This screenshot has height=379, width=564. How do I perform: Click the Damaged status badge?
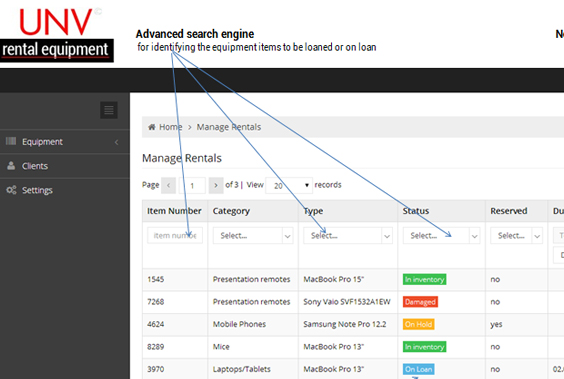click(420, 302)
